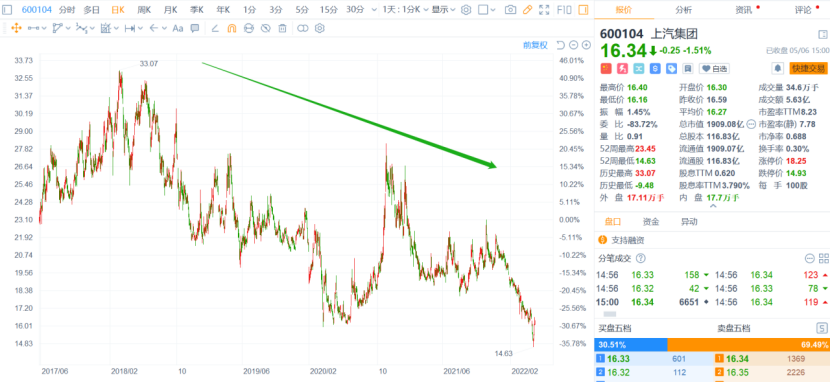Image resolution: width=830 pixels, height=383 pixels.
Task: Open the note bookmark icon
Action: point(688,68)
